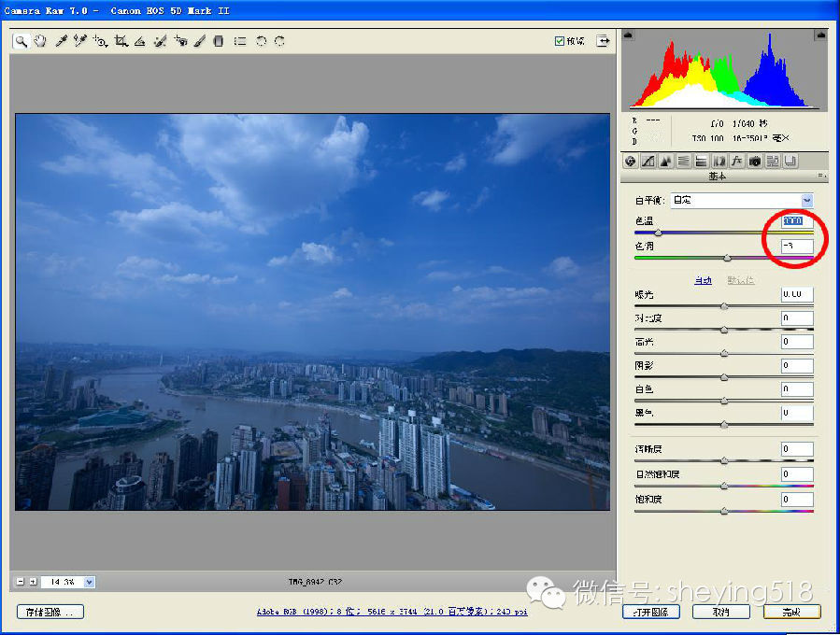Click the Default (默认值) link
The image size is (840, 635).
coord(741,280)
